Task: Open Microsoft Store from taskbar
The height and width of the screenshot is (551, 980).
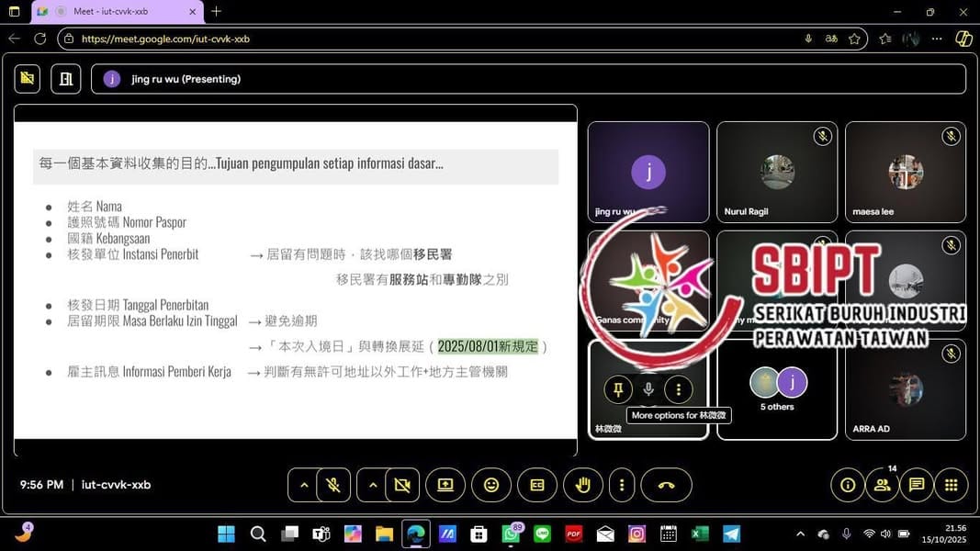Action: pos(479,534)
